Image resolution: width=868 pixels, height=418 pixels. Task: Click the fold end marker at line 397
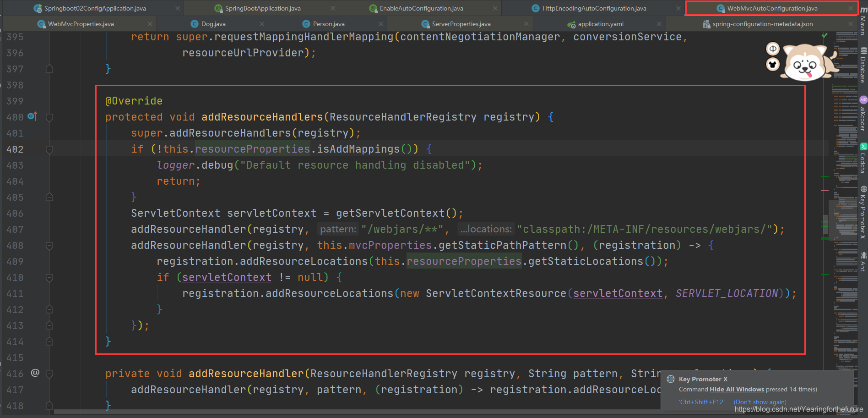49,69
